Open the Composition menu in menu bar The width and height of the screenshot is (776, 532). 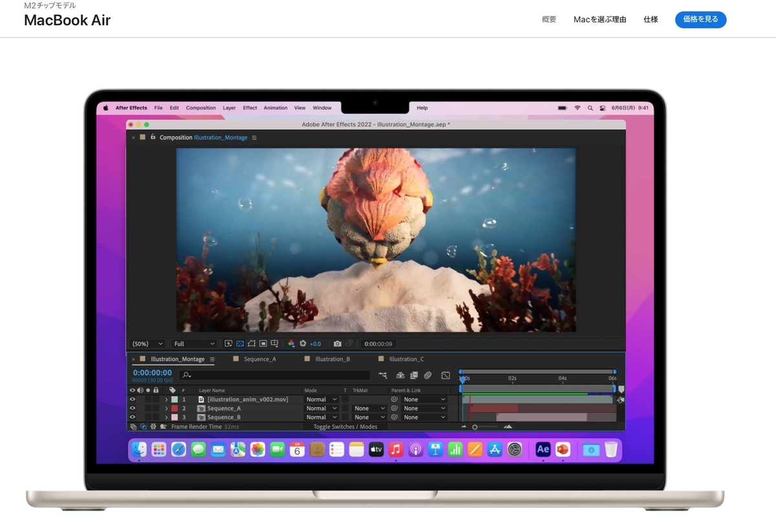click(200, 108)
